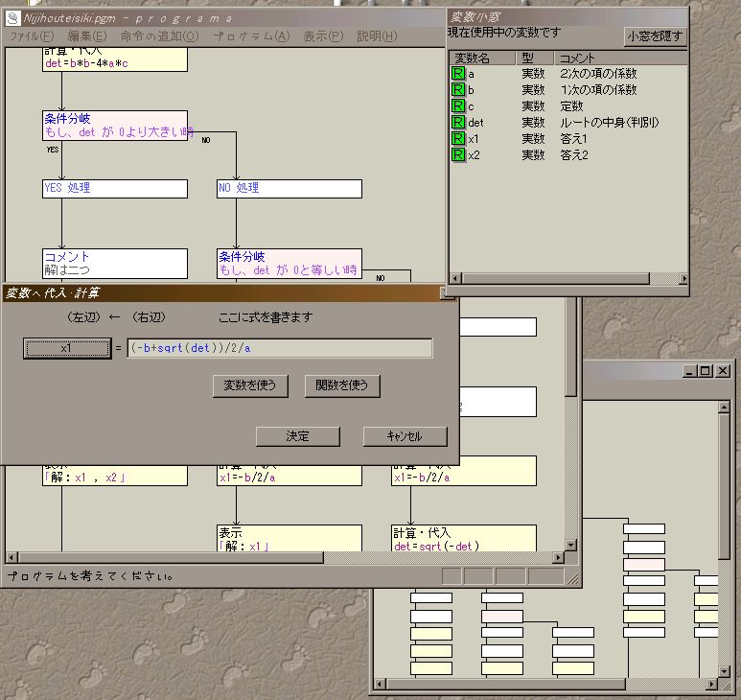The width and height of the screenshot is (741, 700).
Task: Click flowchart horizontal scrollbar right arrow
Action: point(559,557)
